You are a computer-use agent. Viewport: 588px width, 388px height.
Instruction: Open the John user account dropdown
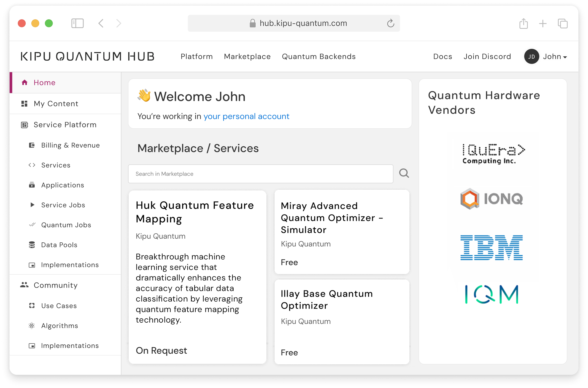[x=554, y=57]
